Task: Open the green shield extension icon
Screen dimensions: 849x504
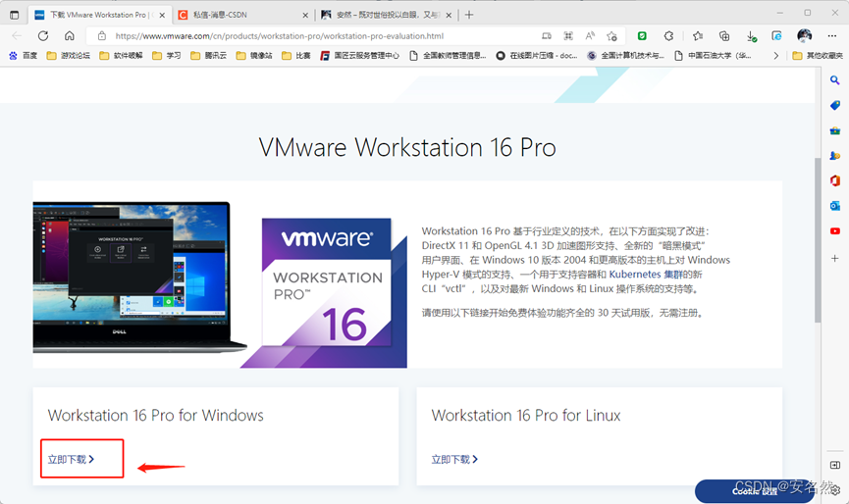Action: click(x=642, y=36)
